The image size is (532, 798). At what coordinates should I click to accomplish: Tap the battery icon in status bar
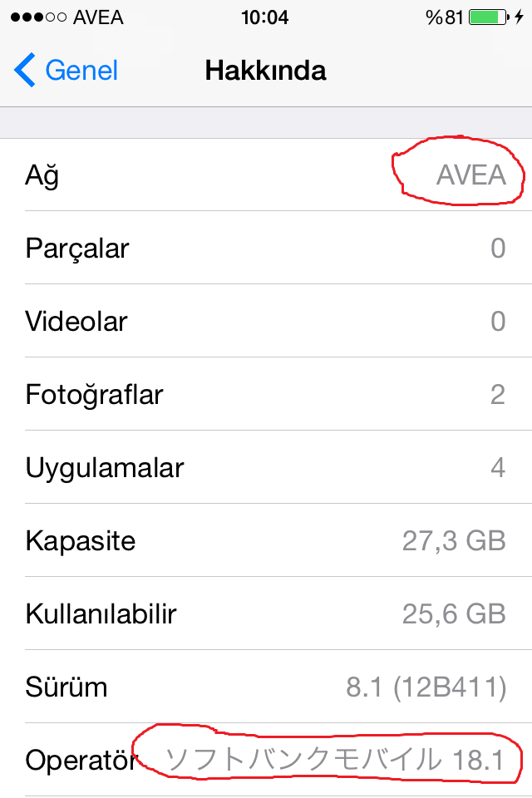[x=489, y=17]
